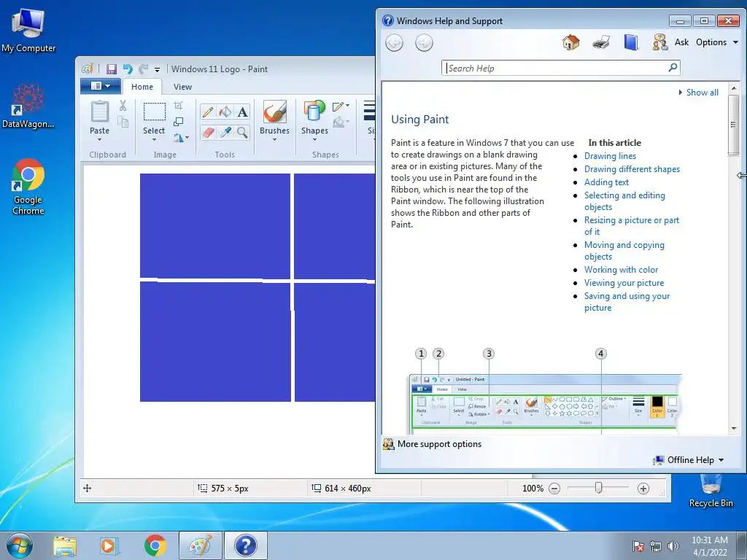
Task: Open the Moving and copying objects link
Action: point(624,251)
